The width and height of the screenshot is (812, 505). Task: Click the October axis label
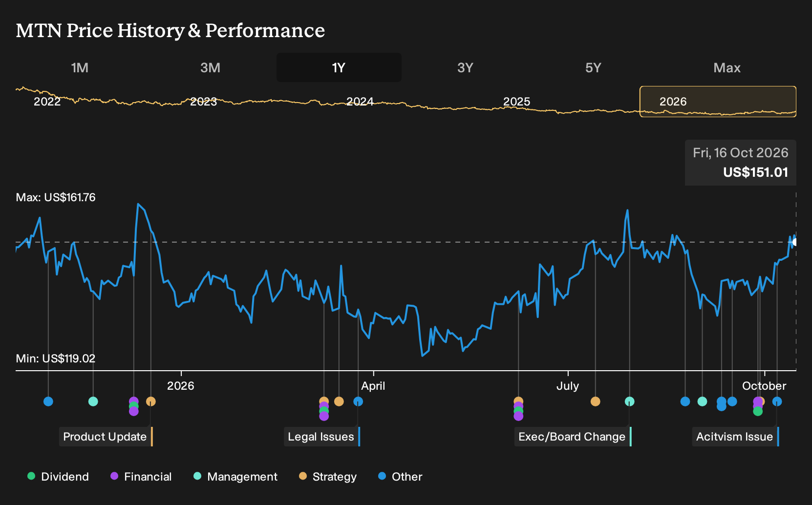[x=764, y=386]
